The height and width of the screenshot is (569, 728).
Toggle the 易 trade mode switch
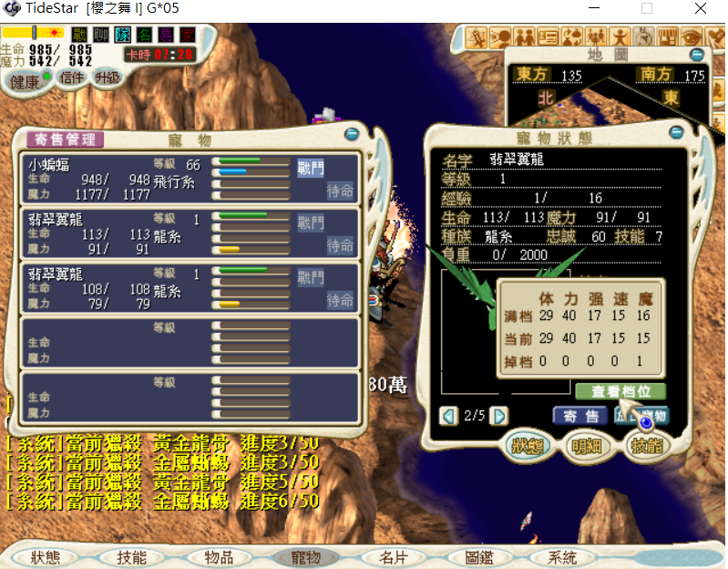166,35
